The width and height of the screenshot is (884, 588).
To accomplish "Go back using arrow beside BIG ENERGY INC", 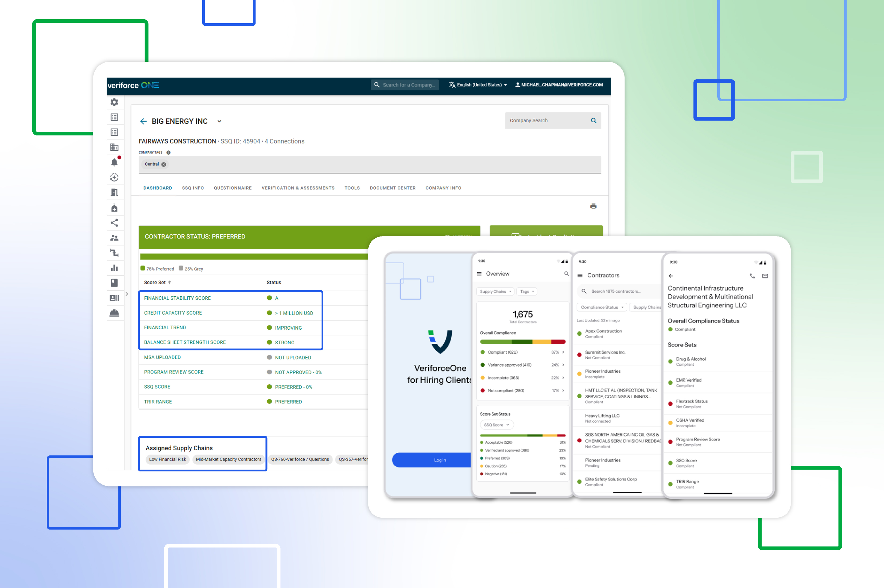I will 143,121.
